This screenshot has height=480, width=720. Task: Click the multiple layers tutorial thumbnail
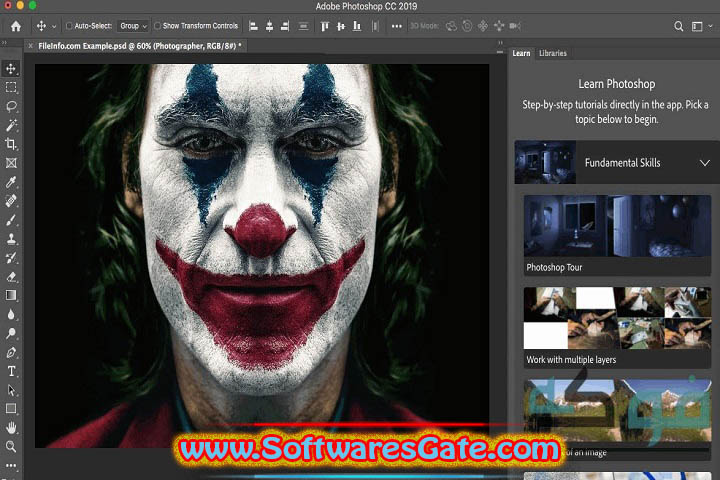[x=617, y=318]
